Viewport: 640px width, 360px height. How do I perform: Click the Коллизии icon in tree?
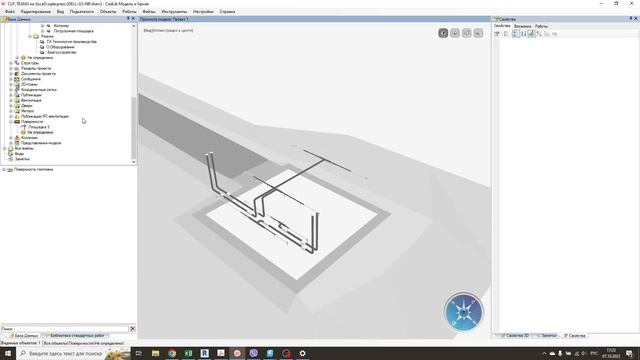(17, 138)
